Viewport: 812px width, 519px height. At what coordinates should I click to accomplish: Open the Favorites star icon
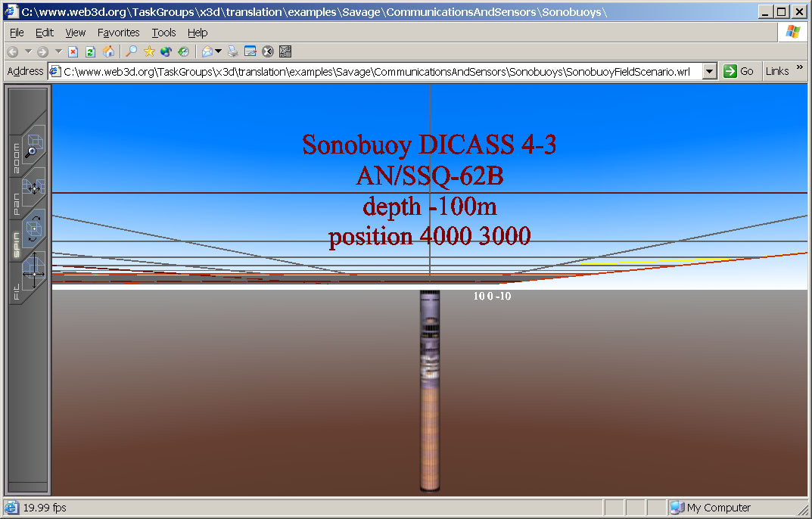click(149, 51)
